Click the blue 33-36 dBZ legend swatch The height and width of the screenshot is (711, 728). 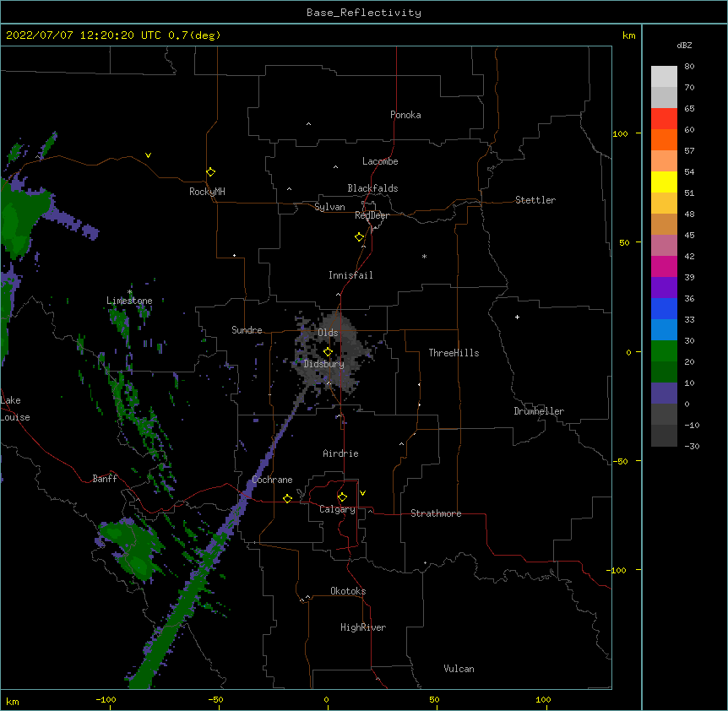(x=664, y=308)
